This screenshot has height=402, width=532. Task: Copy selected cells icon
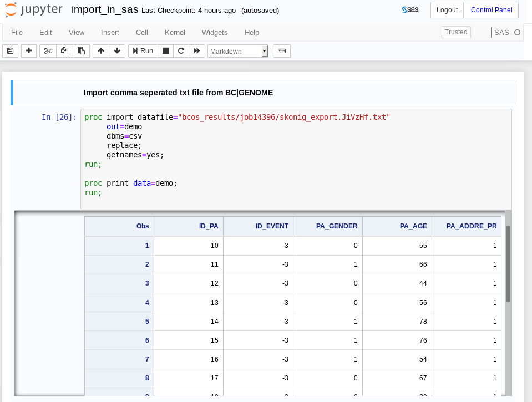(64, 51)
